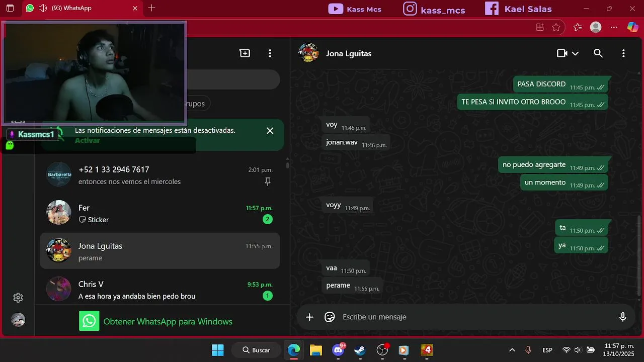Click Chris V's profile photo

[59, 289]
